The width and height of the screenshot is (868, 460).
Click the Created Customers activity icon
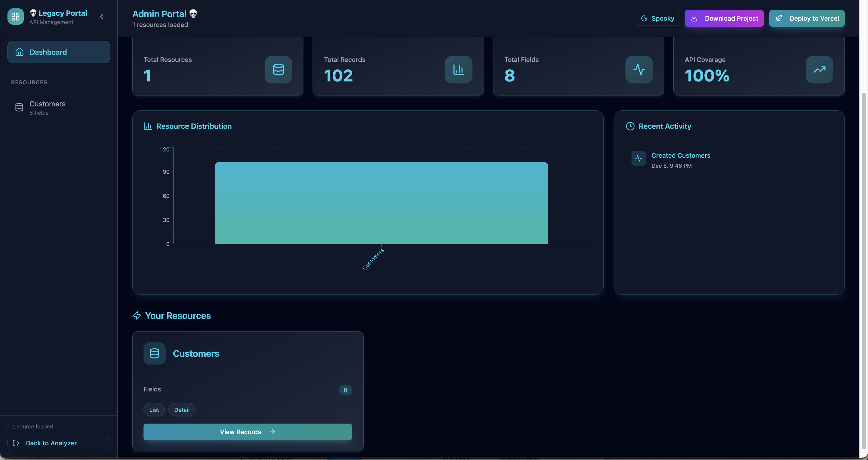tap(638, 158)
